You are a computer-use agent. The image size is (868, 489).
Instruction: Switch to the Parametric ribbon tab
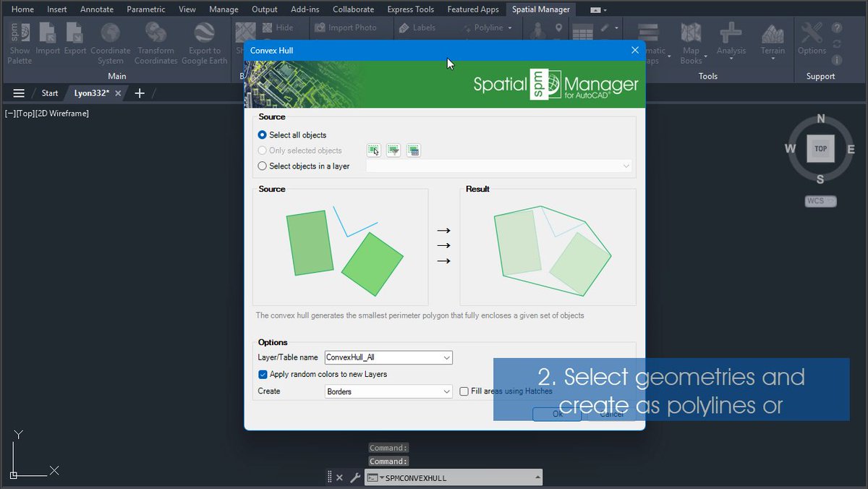tap(146, 9)
